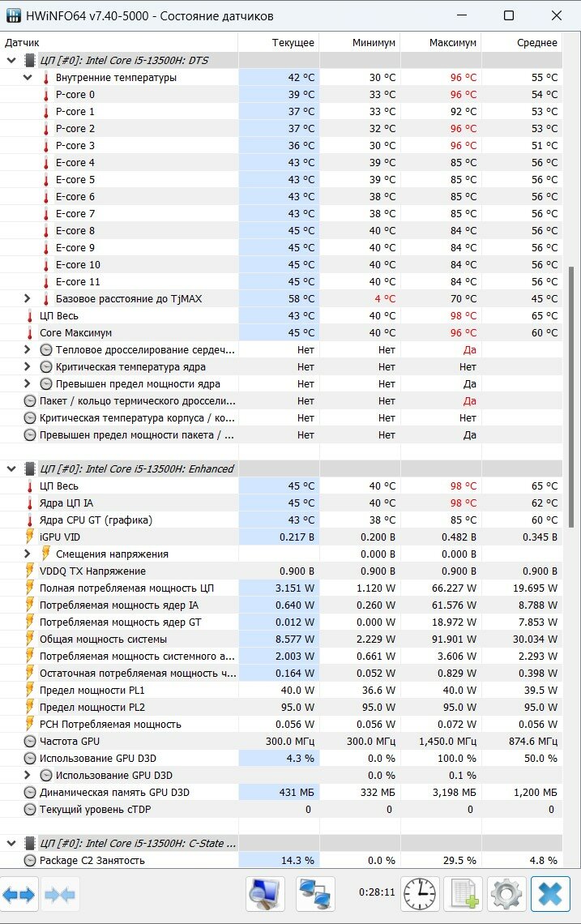Click the 3,198 МБ GPU memory maximum

pyautogui.click(x=455, y=793)
